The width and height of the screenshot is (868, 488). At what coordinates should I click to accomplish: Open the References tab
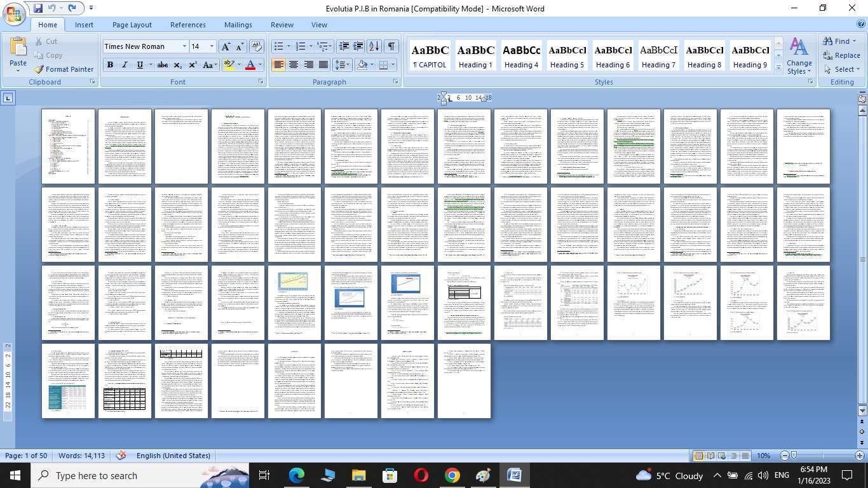click(187, 25)
